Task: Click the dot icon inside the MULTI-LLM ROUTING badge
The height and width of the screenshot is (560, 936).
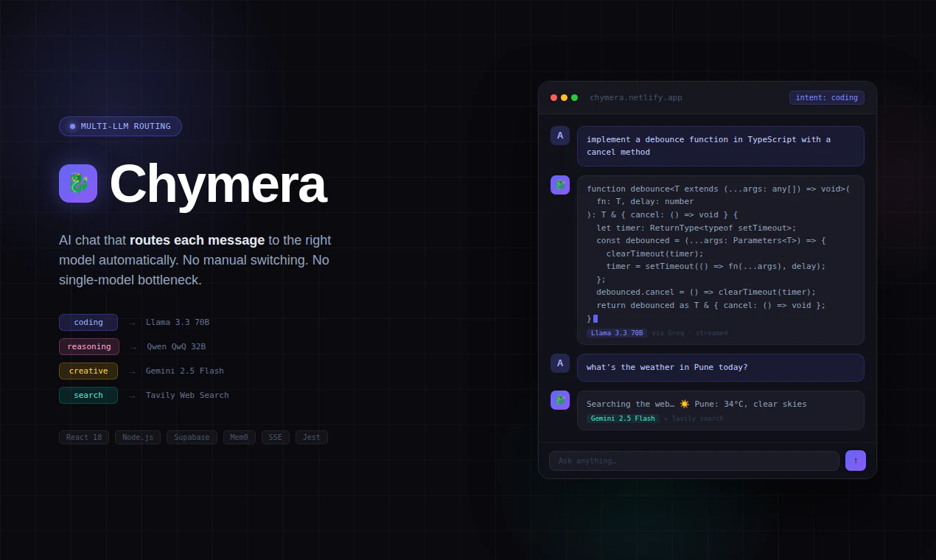Action: [71, 126]
